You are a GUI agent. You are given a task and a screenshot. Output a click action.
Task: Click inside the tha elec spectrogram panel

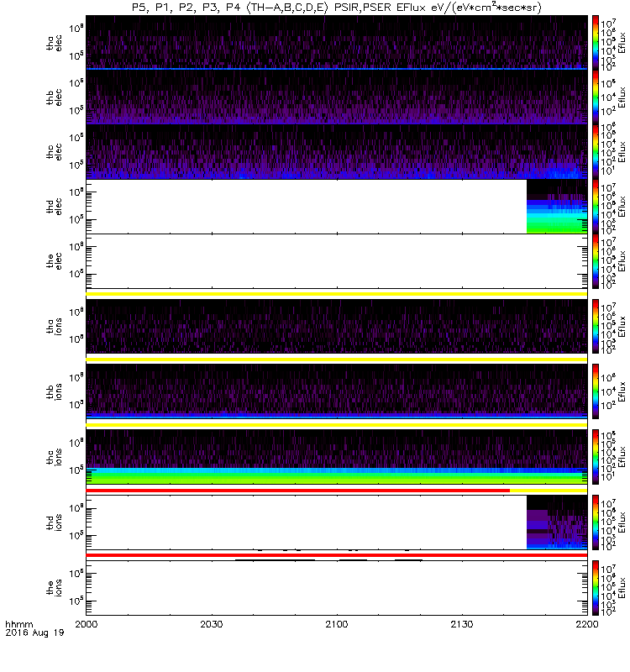click(x=337, y=43)
